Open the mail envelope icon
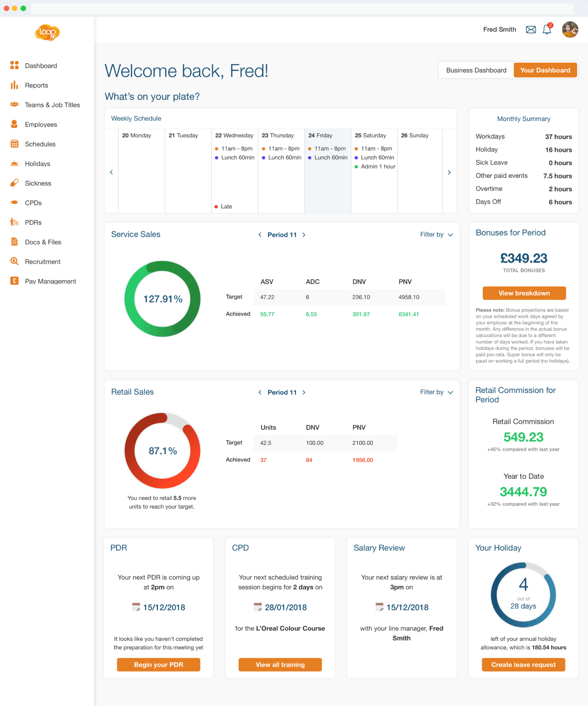 531,30
